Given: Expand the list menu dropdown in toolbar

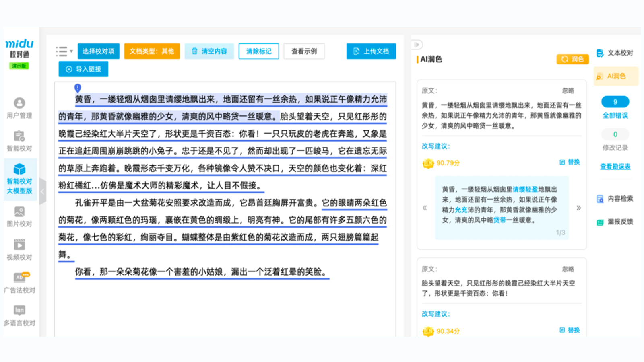Looking at the screenshot, I should click(64, 51).
